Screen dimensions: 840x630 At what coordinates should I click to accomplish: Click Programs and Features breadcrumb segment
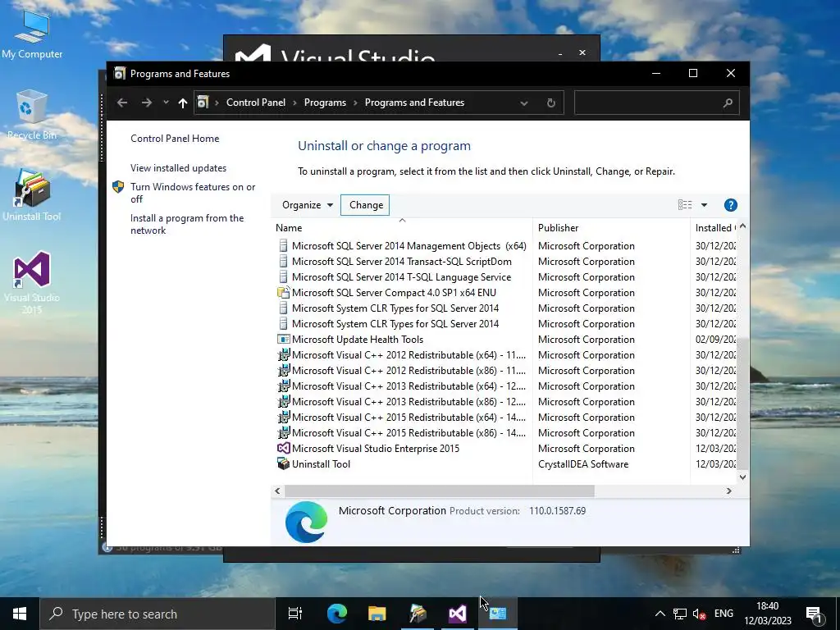[x=414, y=103]
